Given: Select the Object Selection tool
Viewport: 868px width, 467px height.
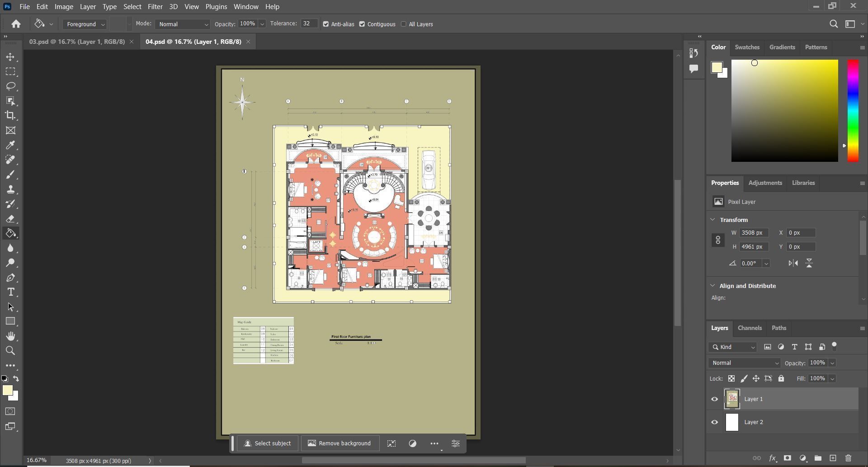Looking at the screenshot, I should [x=10, y=101].
